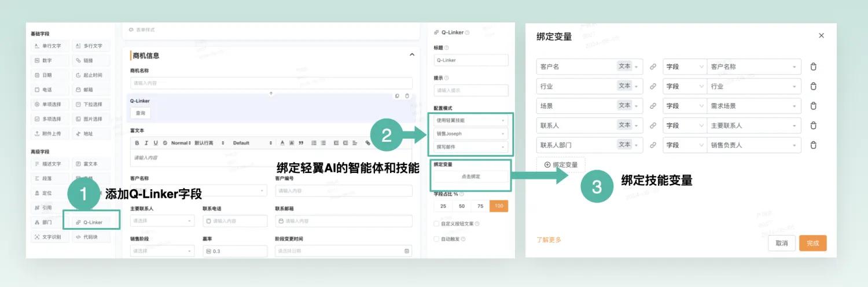Viewport: 868px width, 287px height.
Task: Add a 引用 field
Action: pyautogui.click(x=49, y=207)
